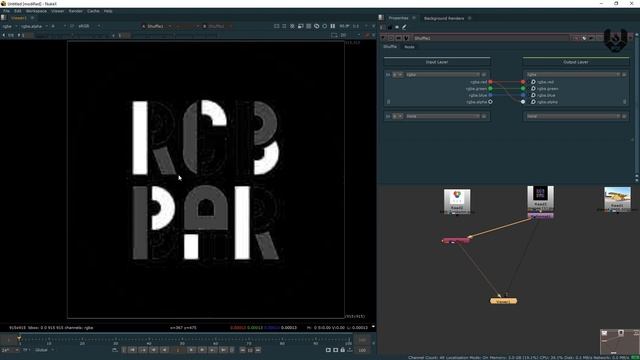Click the input rgba.red socket

click(490, 82)
